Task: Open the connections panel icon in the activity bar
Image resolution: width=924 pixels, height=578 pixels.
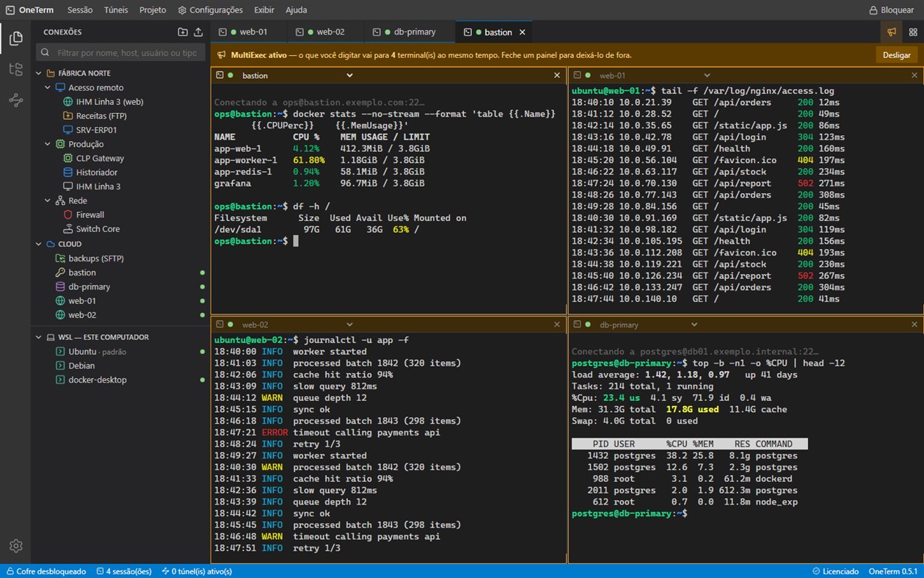Action: [x=15, y=38]
